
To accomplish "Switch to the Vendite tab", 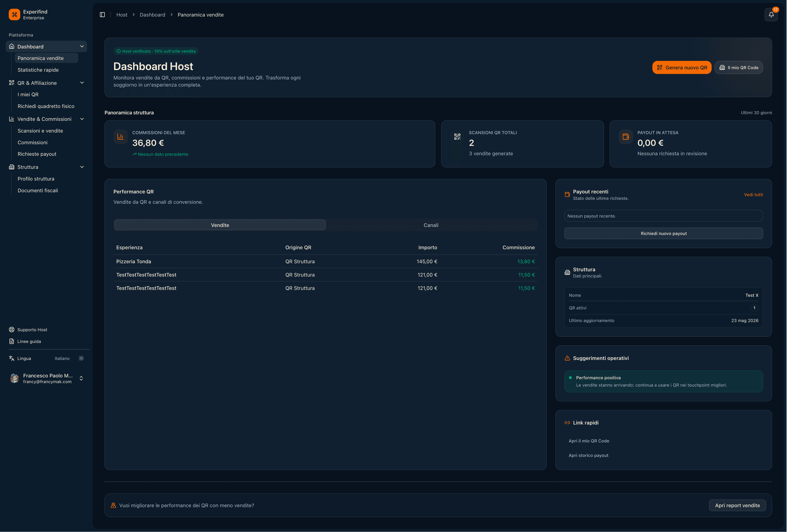I will [x=220, y=225].
